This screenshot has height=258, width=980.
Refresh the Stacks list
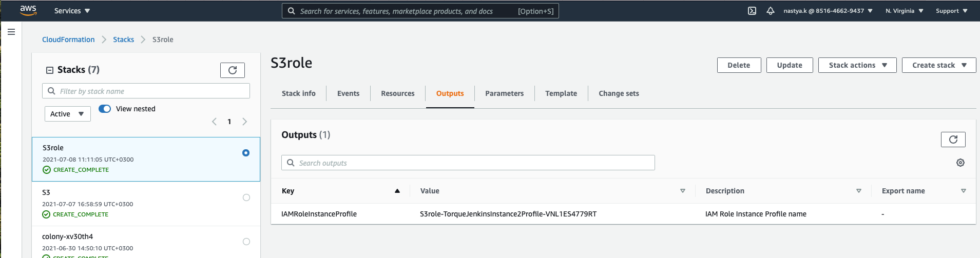coord(233,70)
